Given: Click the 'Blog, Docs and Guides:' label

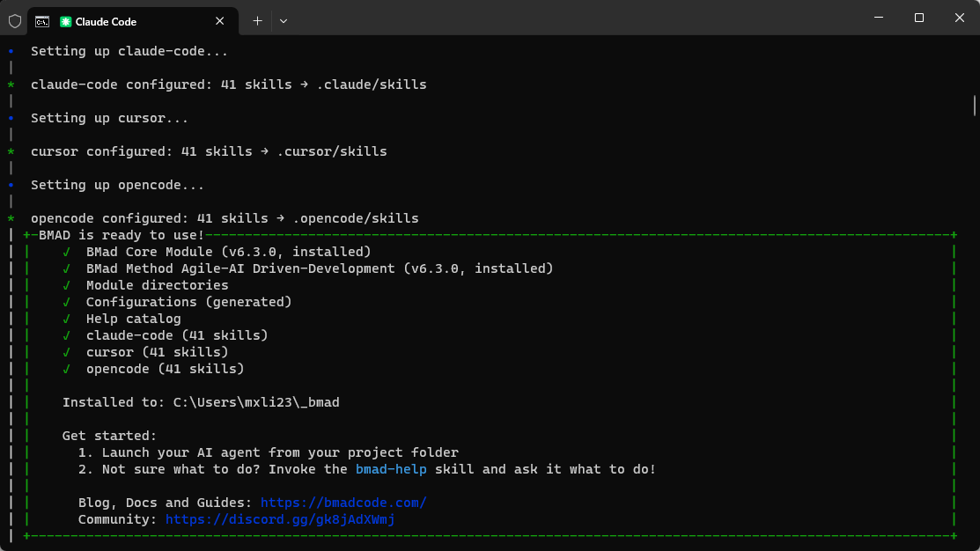Looking at the screenshot, I should [x=165, y=503].
